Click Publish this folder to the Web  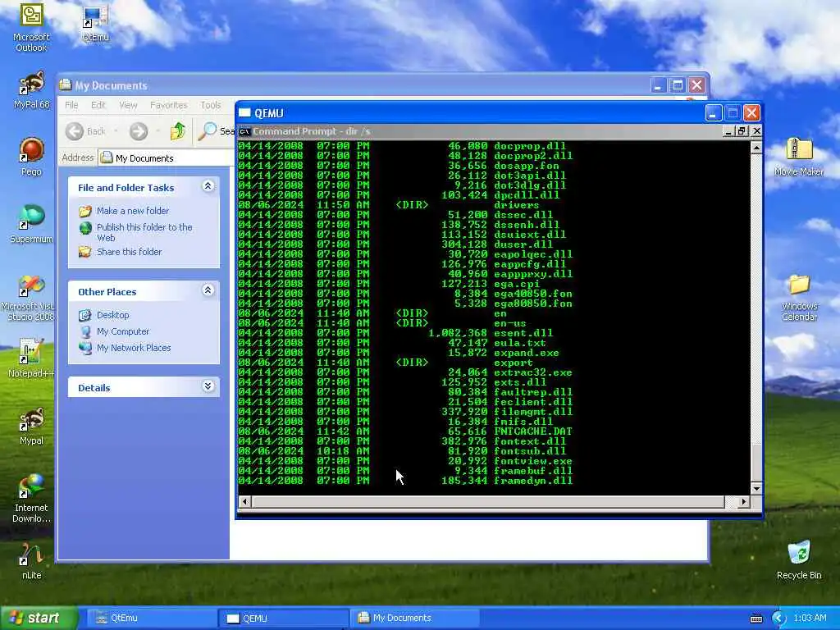[x=144, y=232]
